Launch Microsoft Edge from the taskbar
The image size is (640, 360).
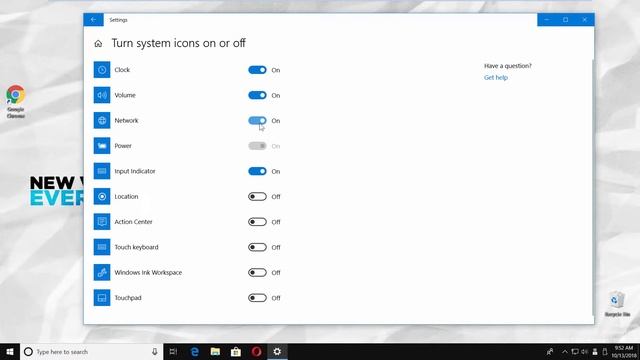pos(195,351)
